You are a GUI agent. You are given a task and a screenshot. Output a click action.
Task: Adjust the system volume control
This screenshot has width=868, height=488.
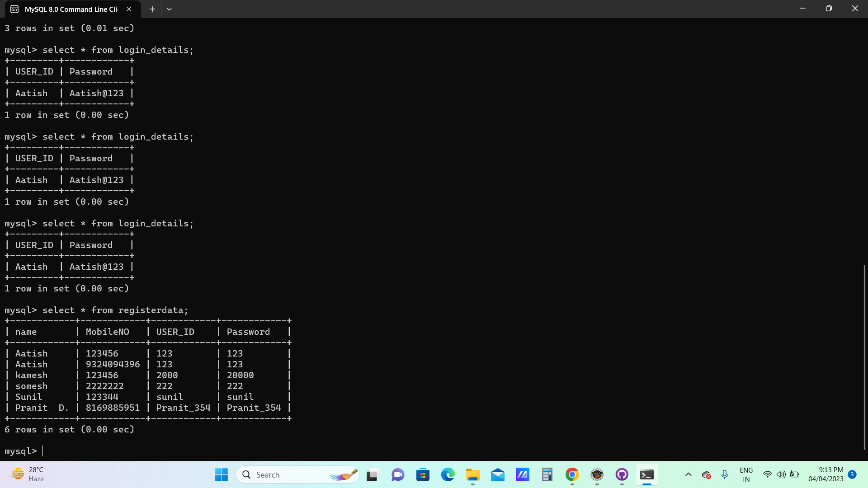pos(781,474)
